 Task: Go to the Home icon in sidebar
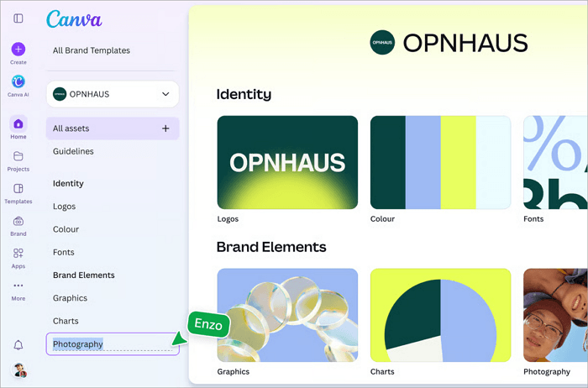(18, 123)
